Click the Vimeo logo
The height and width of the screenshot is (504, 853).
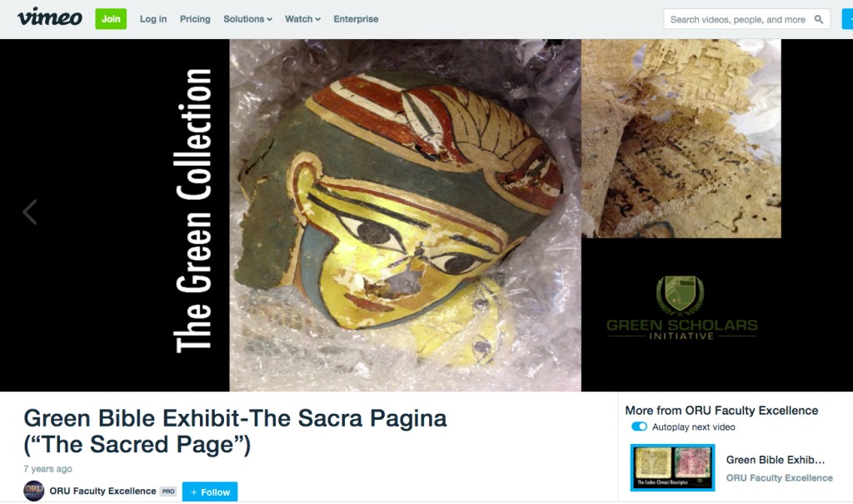49,17
